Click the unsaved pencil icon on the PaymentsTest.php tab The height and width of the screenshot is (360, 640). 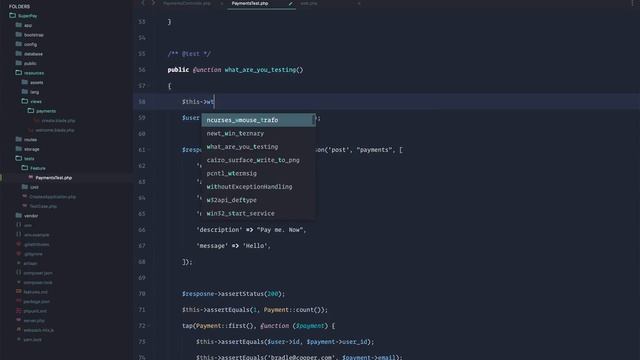click(x=290, y=3)
